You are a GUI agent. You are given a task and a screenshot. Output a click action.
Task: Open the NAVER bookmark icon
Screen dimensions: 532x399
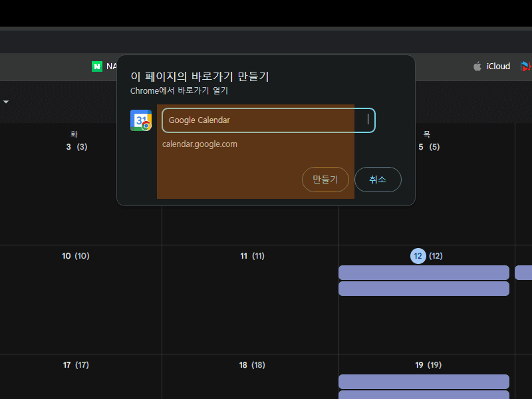97,66
